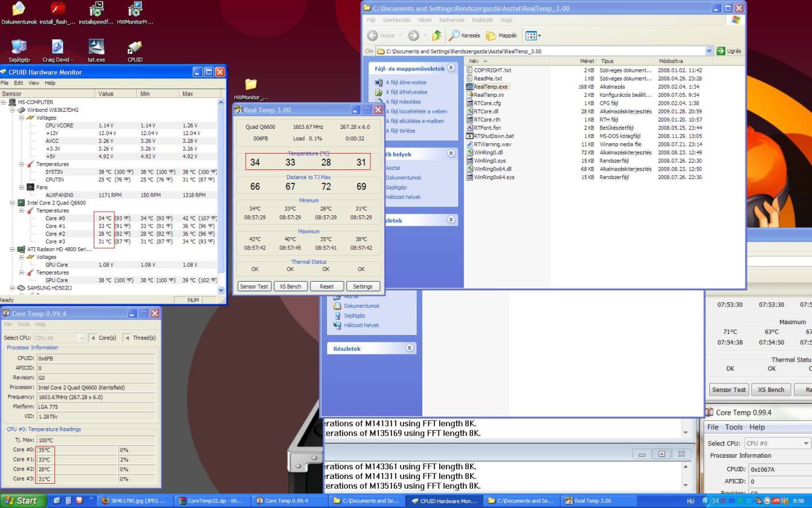Image resolution: width=812 pixels, height=508 pixels.
Task: Click the Core #0 row in Hardware Monitor
Action: click(x=109, y=218)
